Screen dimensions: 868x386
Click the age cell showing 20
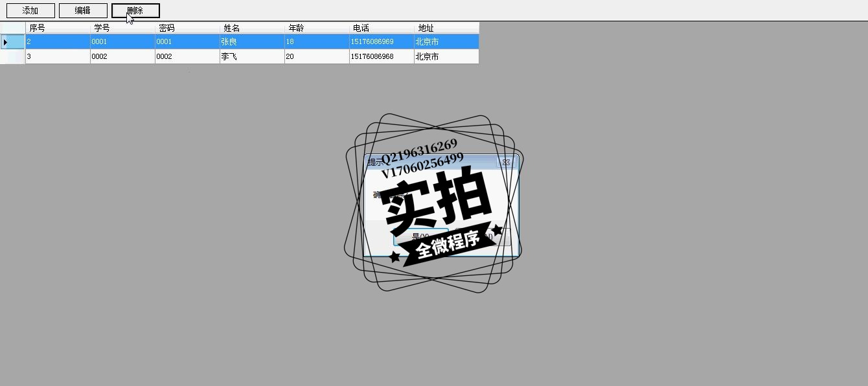tap(317, 56)
